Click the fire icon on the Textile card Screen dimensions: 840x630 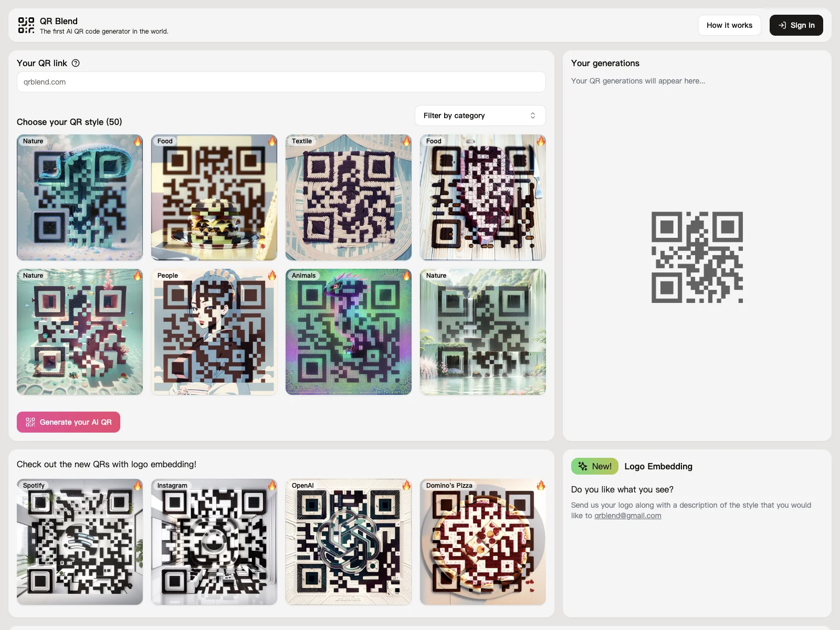pyautogui.click(x=406, y=141)
